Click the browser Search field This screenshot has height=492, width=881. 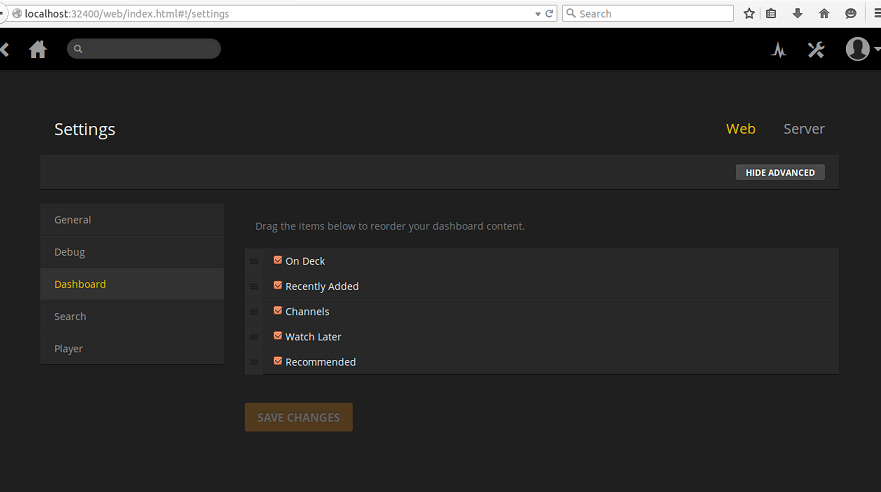[648, 13]
